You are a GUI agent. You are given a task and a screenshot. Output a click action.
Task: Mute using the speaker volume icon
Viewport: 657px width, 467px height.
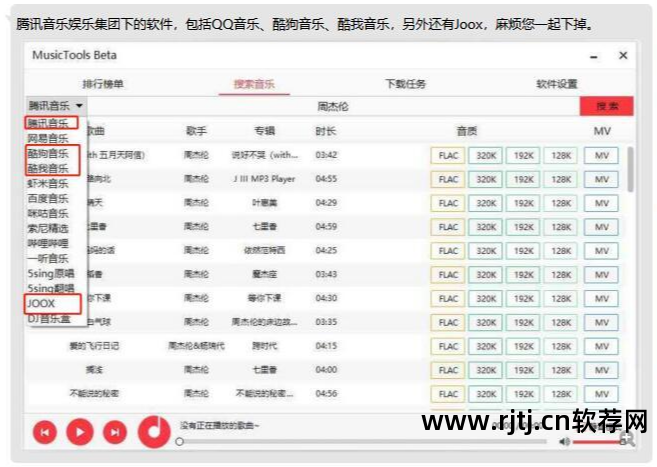(564, 441)
